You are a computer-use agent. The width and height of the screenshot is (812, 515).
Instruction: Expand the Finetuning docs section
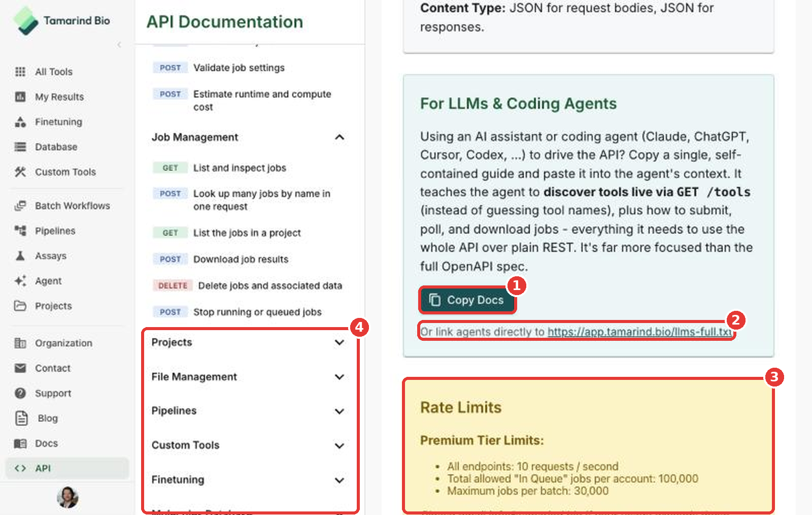pos(340,480)
